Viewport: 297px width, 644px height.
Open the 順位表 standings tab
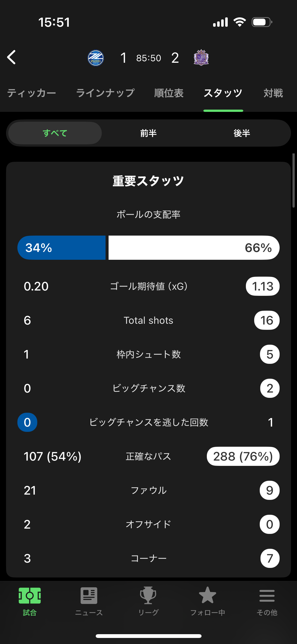coord(169,93)
